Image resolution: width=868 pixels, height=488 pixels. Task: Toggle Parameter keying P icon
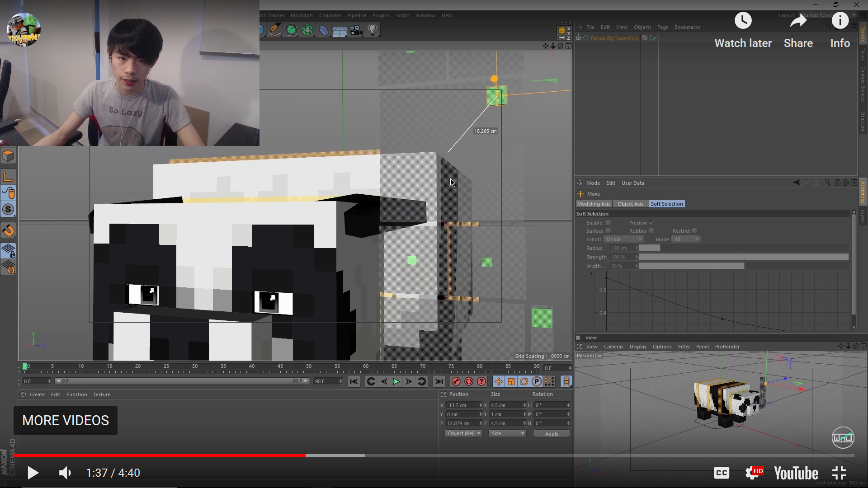[x=537, y=382]
